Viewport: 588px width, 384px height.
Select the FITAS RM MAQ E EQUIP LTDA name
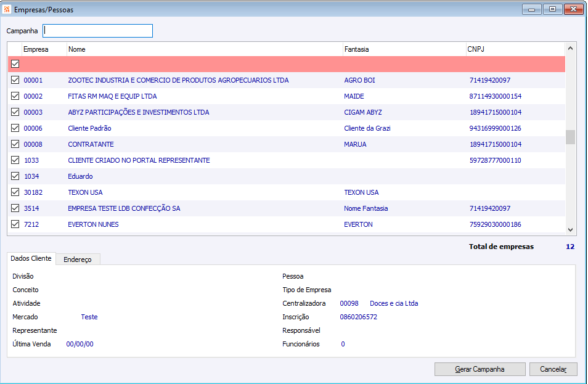click(113, 96)
